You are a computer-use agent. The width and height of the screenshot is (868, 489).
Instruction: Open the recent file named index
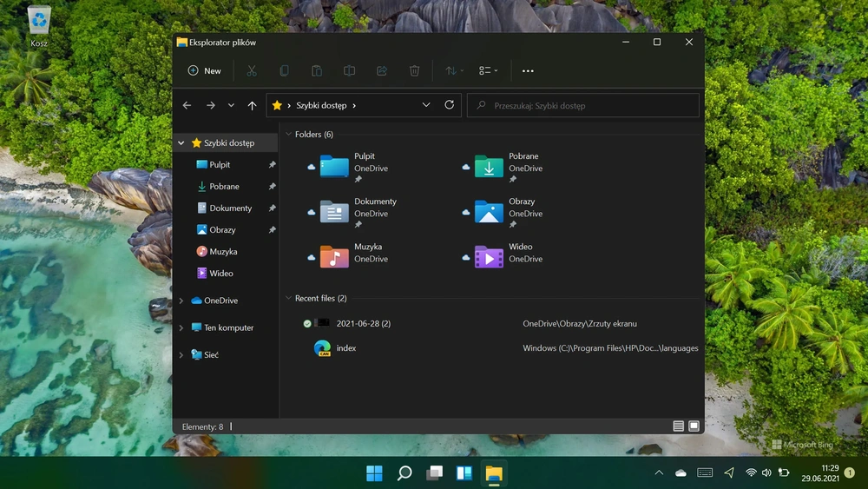click(346, 347)
